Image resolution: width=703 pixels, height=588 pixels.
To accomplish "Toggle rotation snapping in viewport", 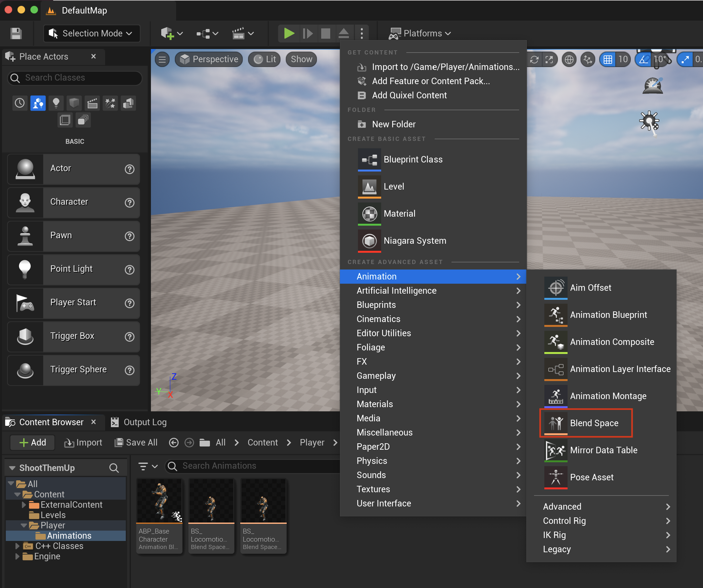I will point(643,60).
